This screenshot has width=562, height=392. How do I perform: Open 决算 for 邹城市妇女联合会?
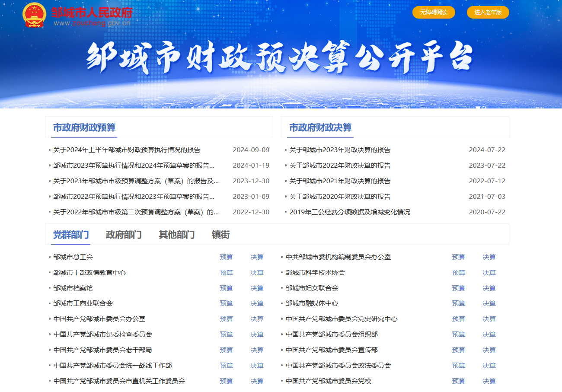point(489,288)
